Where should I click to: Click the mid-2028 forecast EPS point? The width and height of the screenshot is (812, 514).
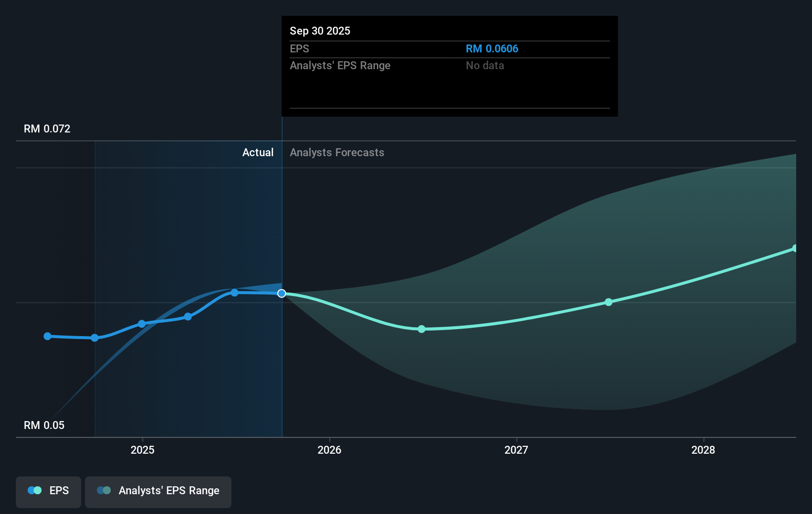795,248
